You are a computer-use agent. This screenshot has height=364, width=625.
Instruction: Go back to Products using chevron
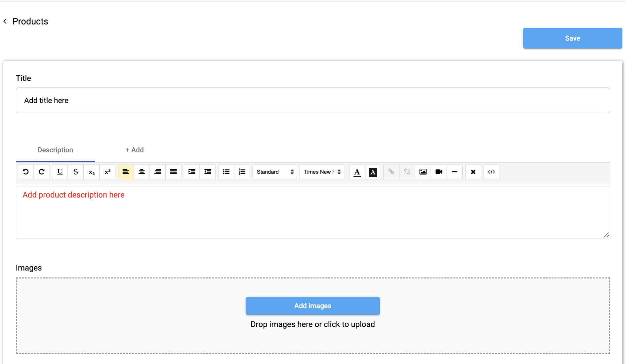tap(5, 21)
